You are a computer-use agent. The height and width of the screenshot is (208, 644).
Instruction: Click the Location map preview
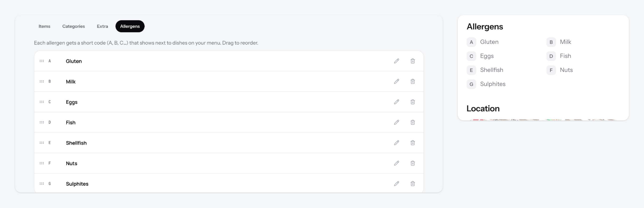(x=543, y=120)
